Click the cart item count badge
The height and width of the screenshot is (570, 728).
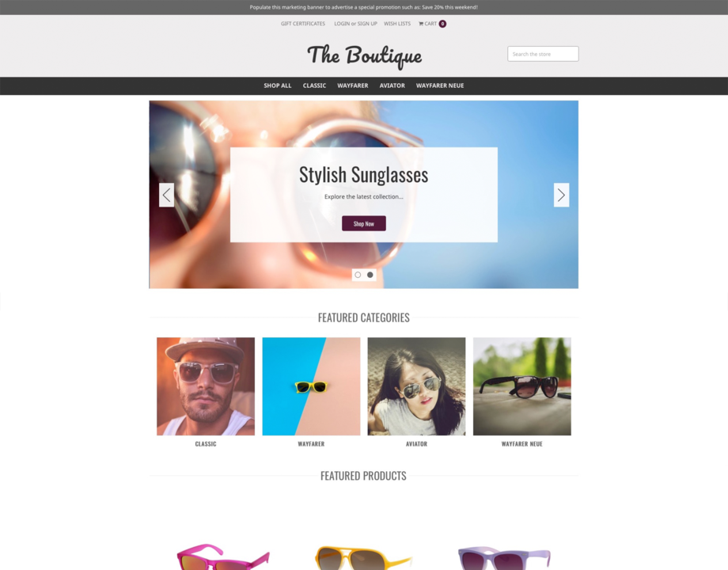point(442,24)
